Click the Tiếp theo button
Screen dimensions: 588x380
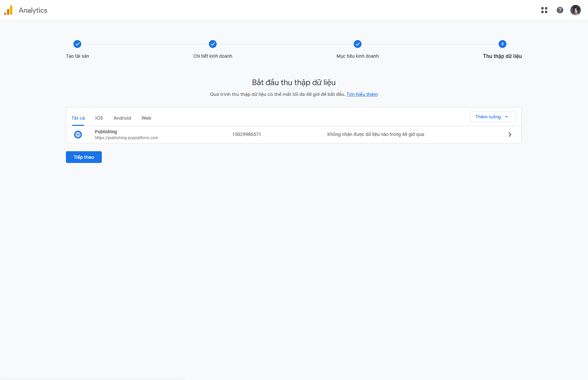tap(84, 157)
